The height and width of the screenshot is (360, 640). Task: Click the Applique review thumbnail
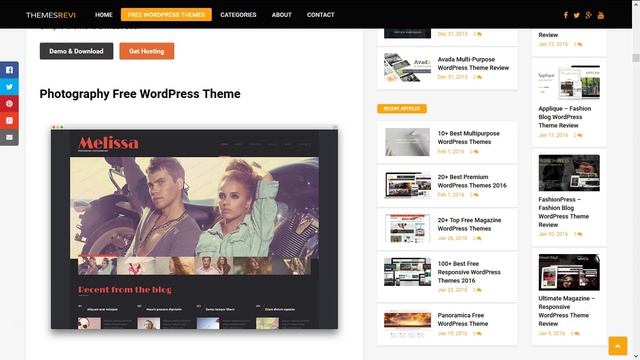pyautogui.click(x=569, y=82)
